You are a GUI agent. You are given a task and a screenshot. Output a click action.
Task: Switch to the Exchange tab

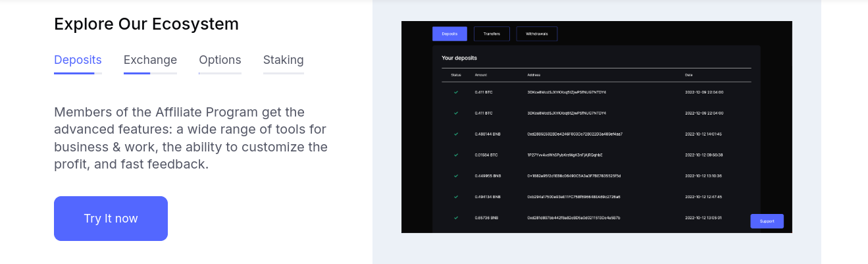(x=150, y=60)
